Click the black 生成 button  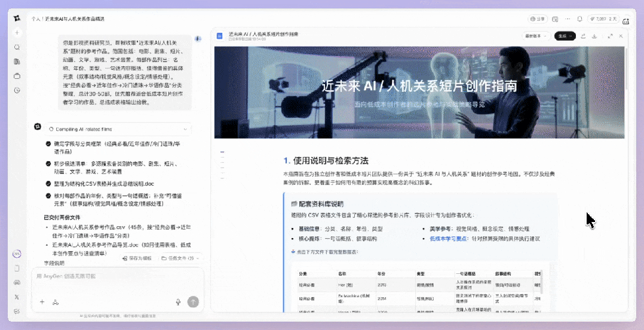click(565, 36)
